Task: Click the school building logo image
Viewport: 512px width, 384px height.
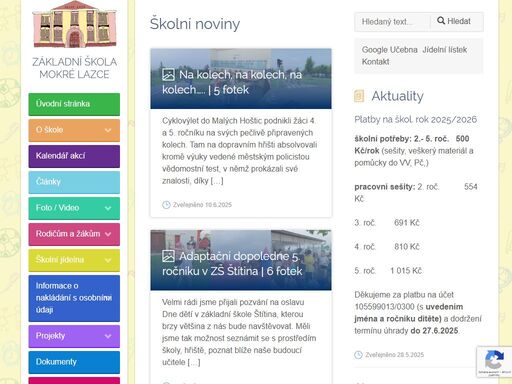Action: tap(74, 24)
